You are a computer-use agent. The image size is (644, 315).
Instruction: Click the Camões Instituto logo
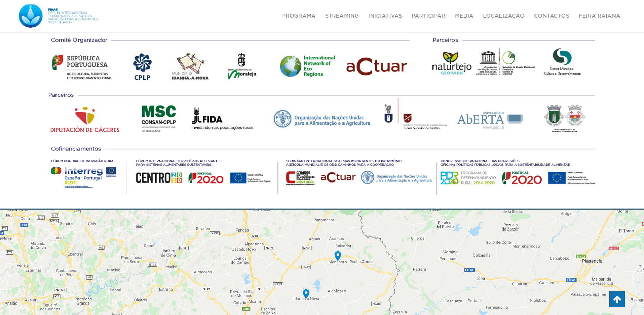point(300,178)
